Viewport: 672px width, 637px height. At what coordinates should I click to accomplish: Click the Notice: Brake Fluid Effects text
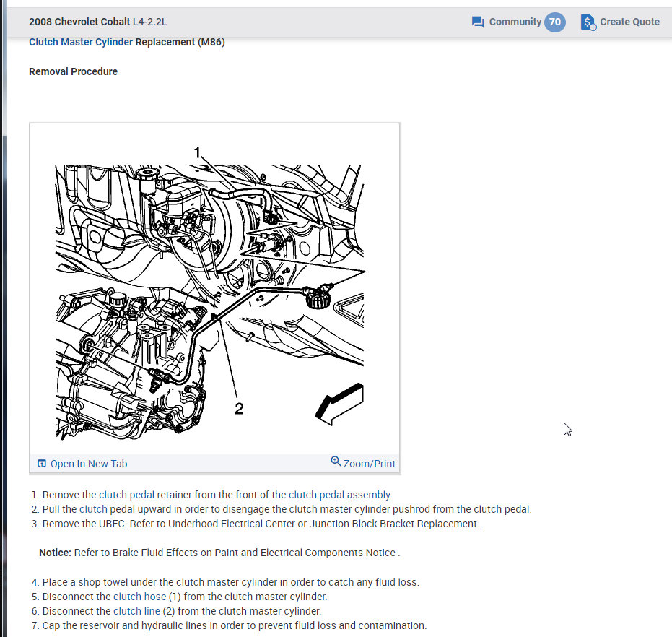[219, 552]
